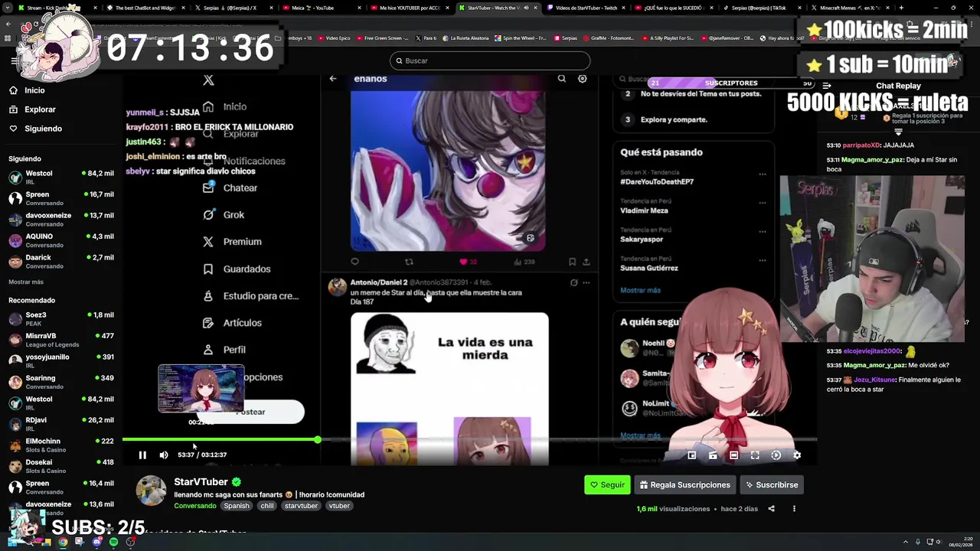980x551 pixels.
Task: Share the video via share icon
Action: coord(771,509)
